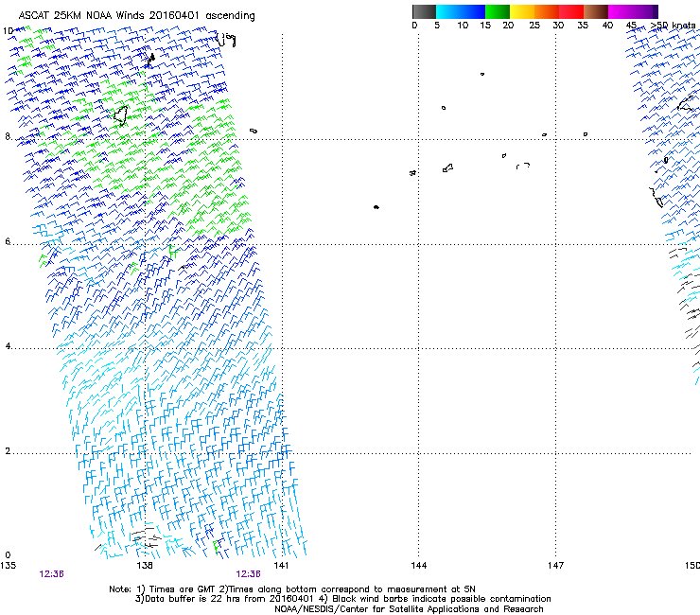This screenshot has height=615, width=700.
Task: Click the magenta-purple 40–50 knot color bar segment
Action: coord(633,11)
